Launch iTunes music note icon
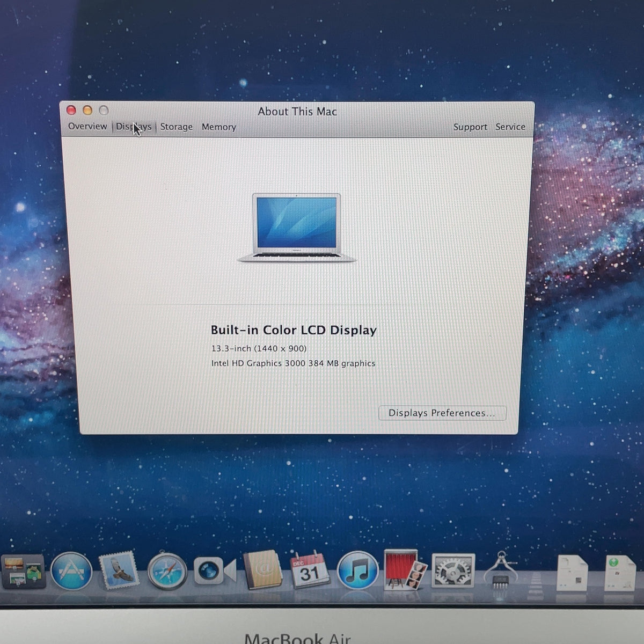This screenshot has height=644, width=644. point(357,570)
